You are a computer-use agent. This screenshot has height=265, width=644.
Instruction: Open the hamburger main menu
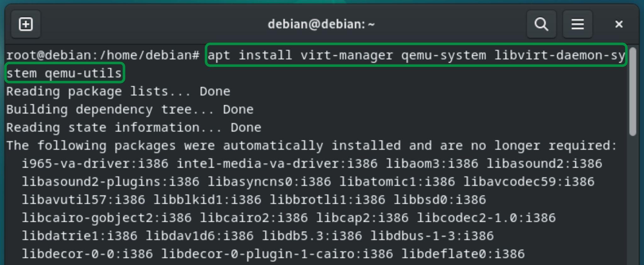(x=577, y=24)
